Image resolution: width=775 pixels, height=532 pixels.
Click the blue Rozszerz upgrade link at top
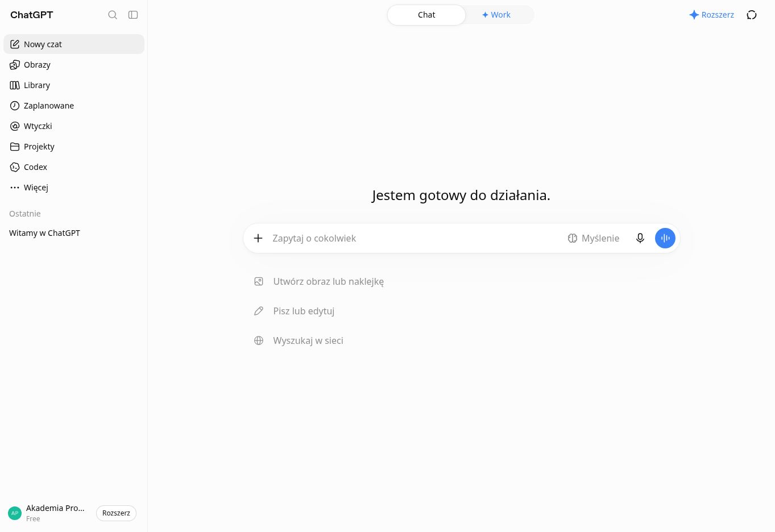(x=711, y=15)
